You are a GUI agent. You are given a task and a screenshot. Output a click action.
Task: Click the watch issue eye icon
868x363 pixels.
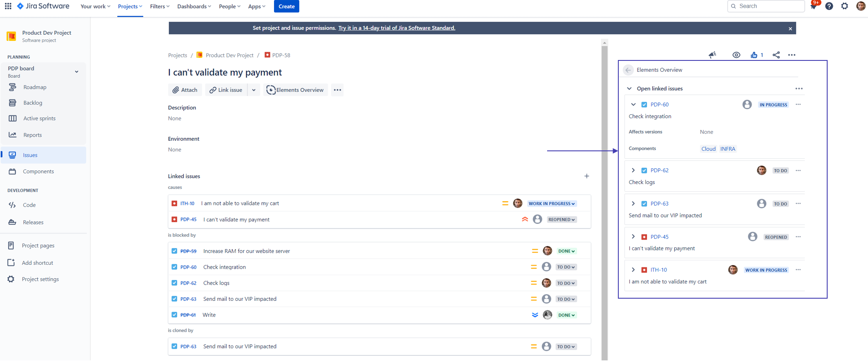coord(736,55)
